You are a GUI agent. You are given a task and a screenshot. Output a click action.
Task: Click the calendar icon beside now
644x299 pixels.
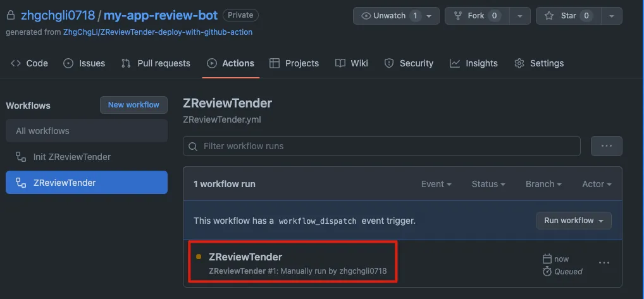click(x=547, y=259)
